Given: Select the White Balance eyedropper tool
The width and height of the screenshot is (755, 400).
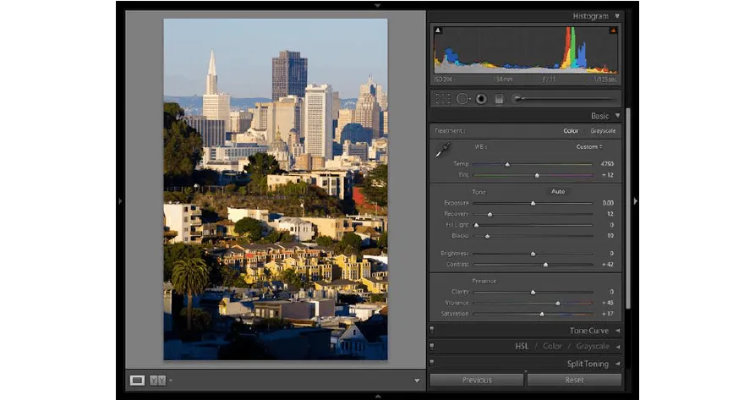Looking at the screenshot, I should (442, 150).
